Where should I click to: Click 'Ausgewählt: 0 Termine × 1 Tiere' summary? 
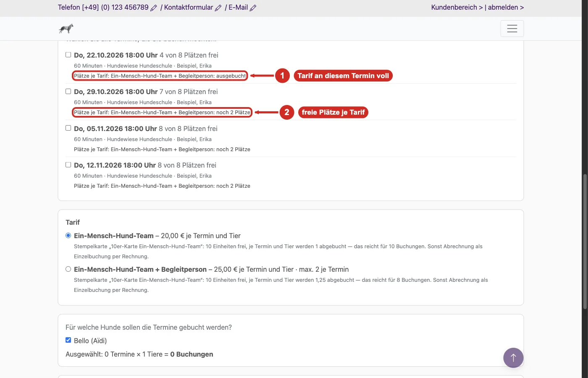tap(139, 354)
